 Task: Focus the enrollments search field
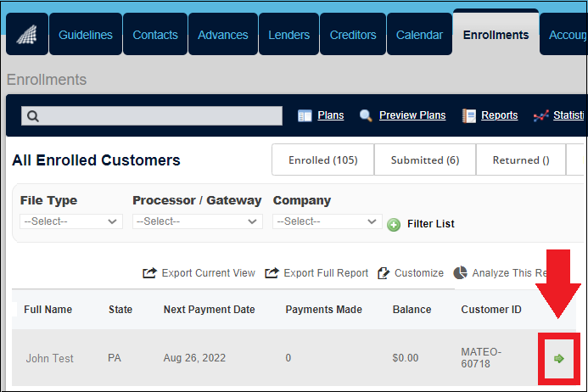tap(152, 116)
